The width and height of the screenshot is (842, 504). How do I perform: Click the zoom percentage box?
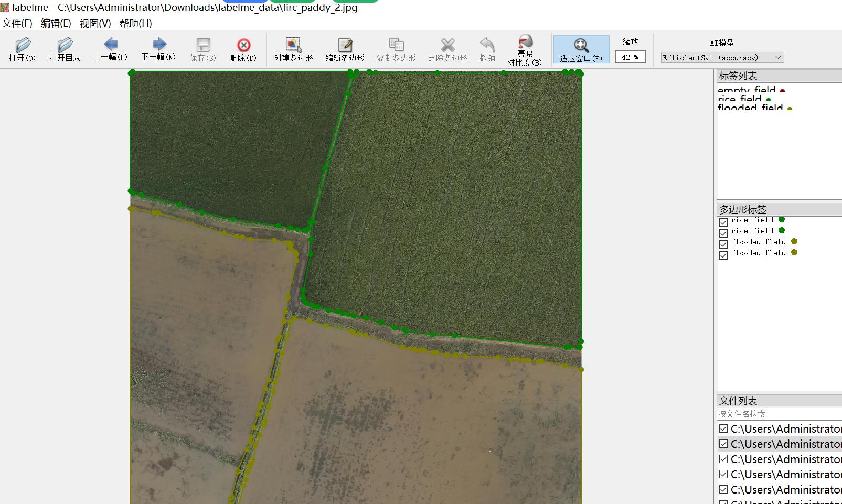630,57
